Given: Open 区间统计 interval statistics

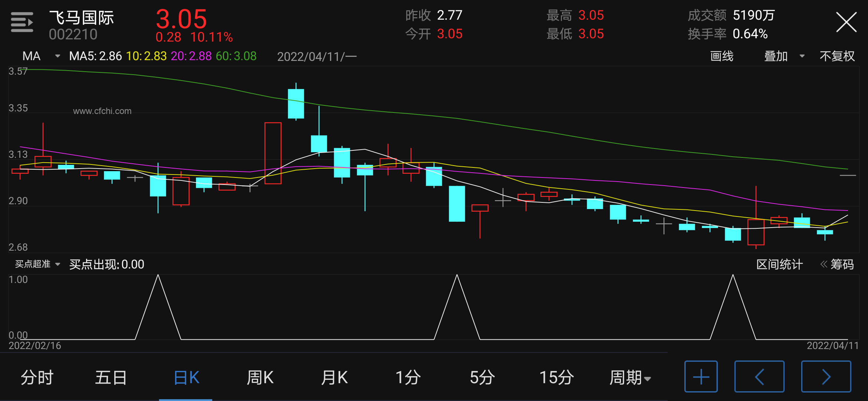Looking at the screenshot, I should pyautogui.click(x=779, y=264).
